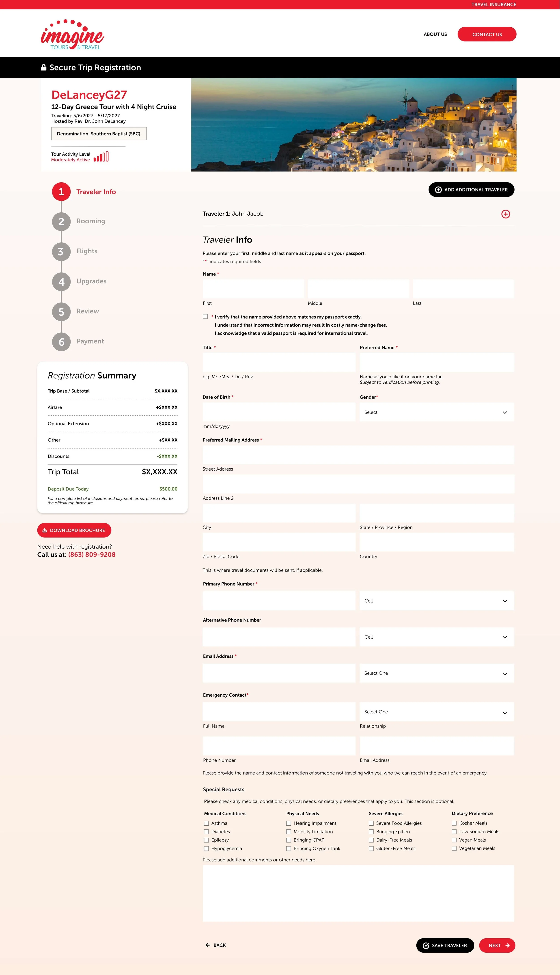This screenshot has width=560, height=975.
Task: Select the Bringing CPAP checkbox
Action: pyautogui.click(x=289, y=840)
